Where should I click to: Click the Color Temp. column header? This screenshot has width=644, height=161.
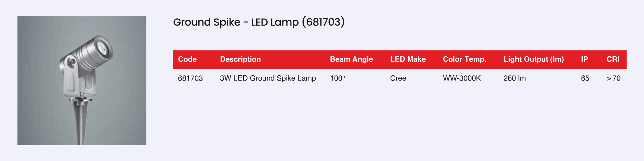click(464, 59)
